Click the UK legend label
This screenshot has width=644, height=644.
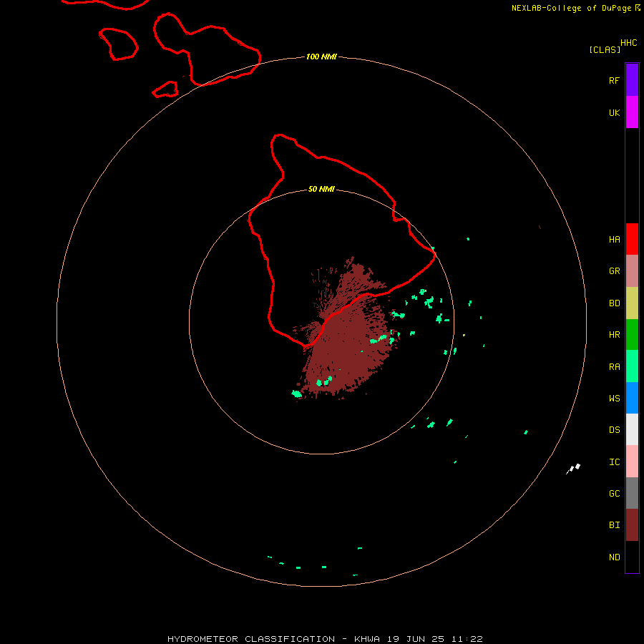pyautogui.click(x=614, y=113)
